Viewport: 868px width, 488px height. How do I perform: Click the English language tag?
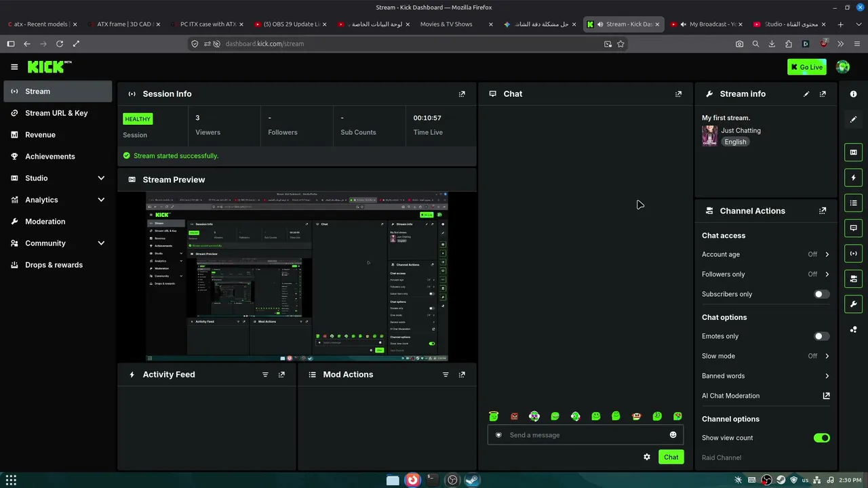(x=735, y=142)
